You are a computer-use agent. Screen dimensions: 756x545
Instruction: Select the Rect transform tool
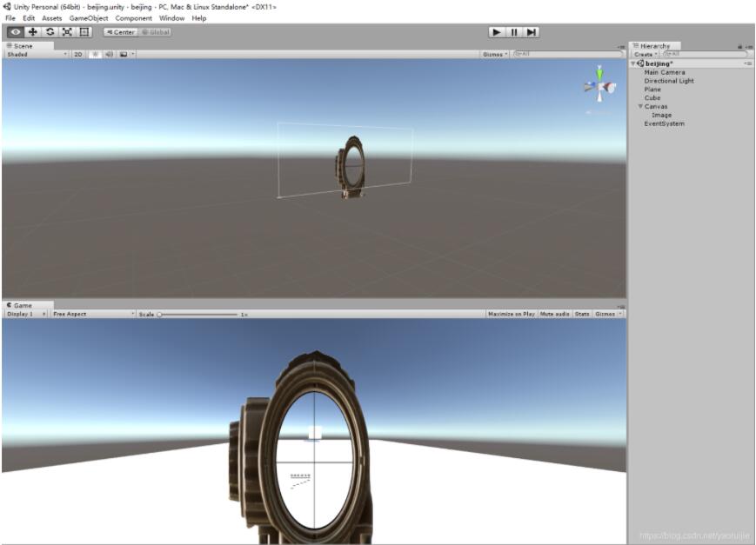coord(84,32)
